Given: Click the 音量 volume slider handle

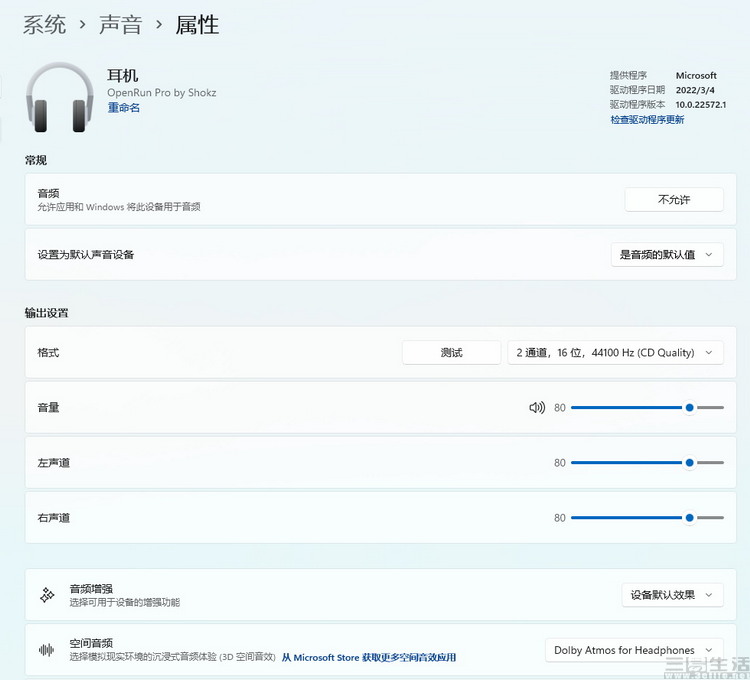Looking at the screenshot, I should (x=689, y=407).
